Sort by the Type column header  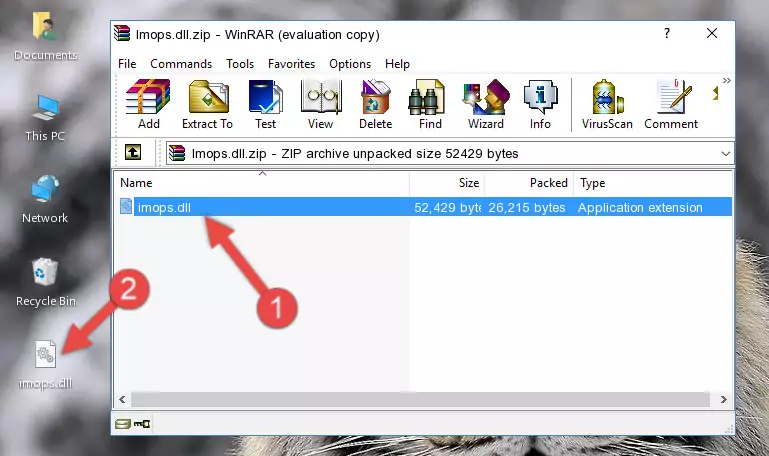coord(653,183)
